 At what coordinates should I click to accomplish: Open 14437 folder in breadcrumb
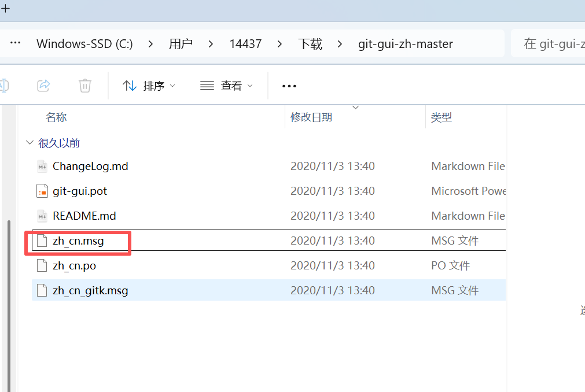pos(245,44)
